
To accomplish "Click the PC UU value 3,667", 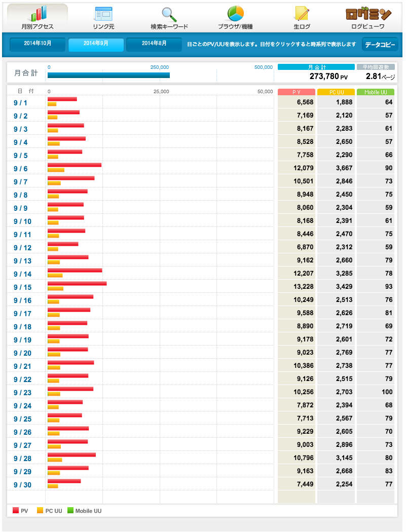I will (x=344, y=168).
